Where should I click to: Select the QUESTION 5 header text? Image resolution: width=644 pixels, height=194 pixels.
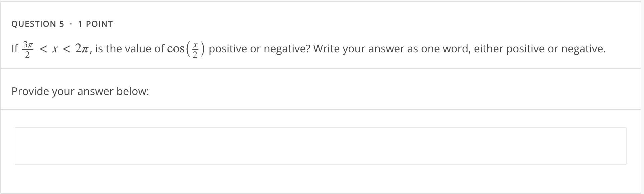click(37, 24)
